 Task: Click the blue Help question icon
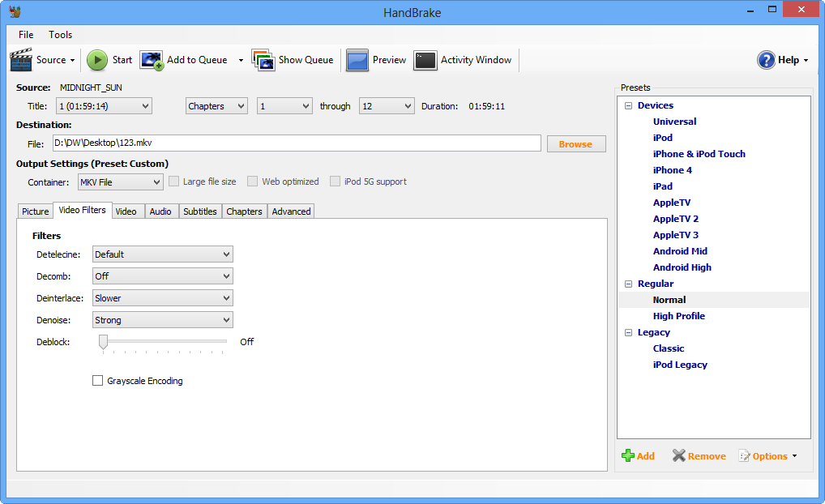pos(766,60)
